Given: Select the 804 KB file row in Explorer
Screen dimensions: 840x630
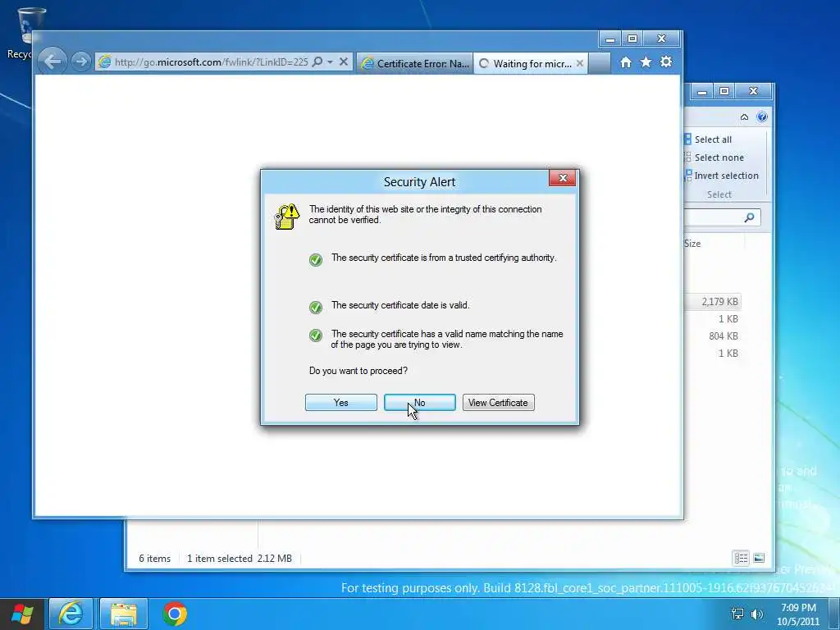Looking at the screenshot, I should [713, 336].
